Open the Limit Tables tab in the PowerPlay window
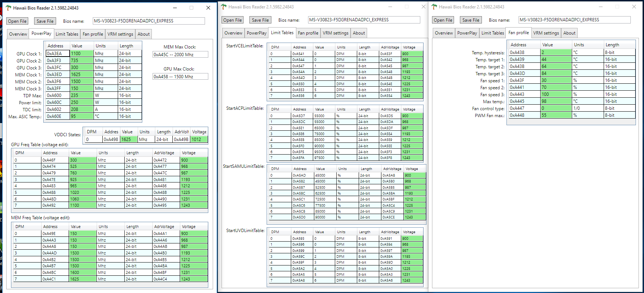 67,34
